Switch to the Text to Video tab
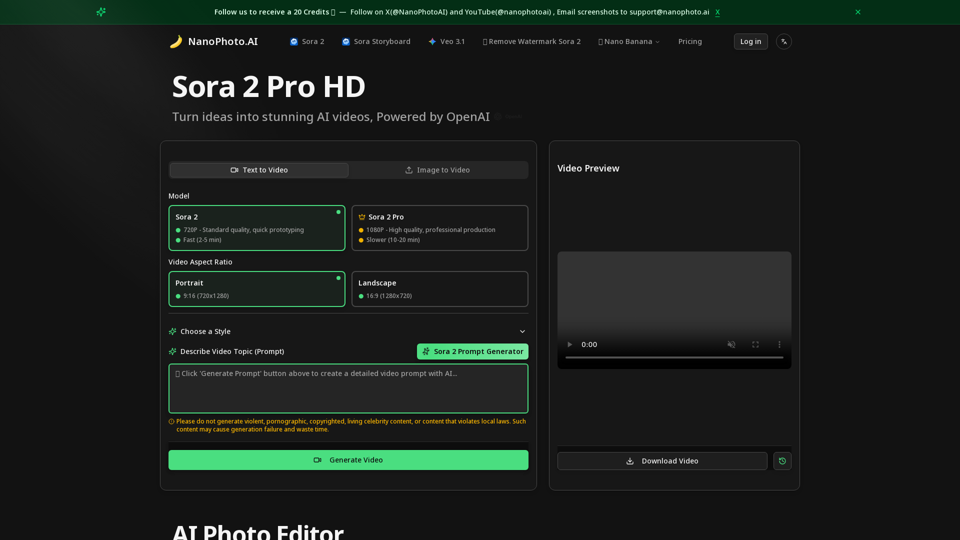 (x=259, y=170)
